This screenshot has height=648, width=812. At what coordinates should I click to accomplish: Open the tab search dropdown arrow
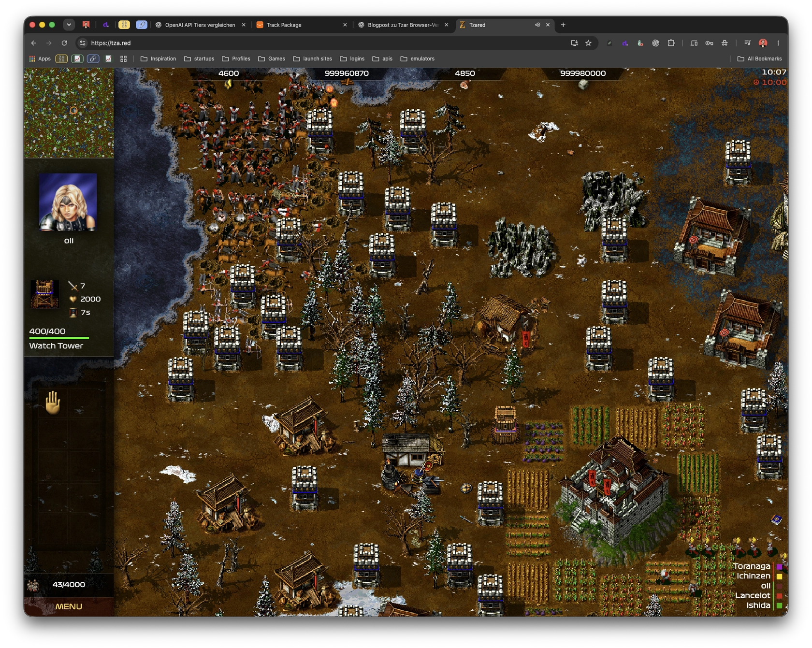click(69, 25)
